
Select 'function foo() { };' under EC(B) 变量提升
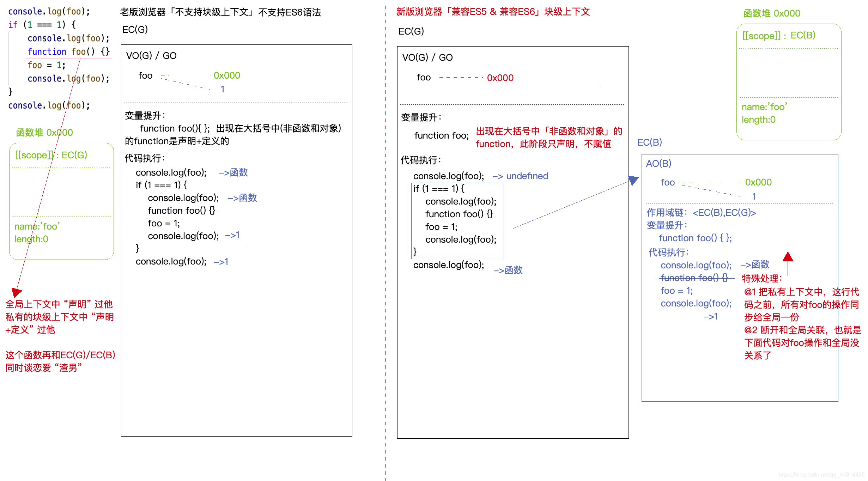tap(695, 238)
